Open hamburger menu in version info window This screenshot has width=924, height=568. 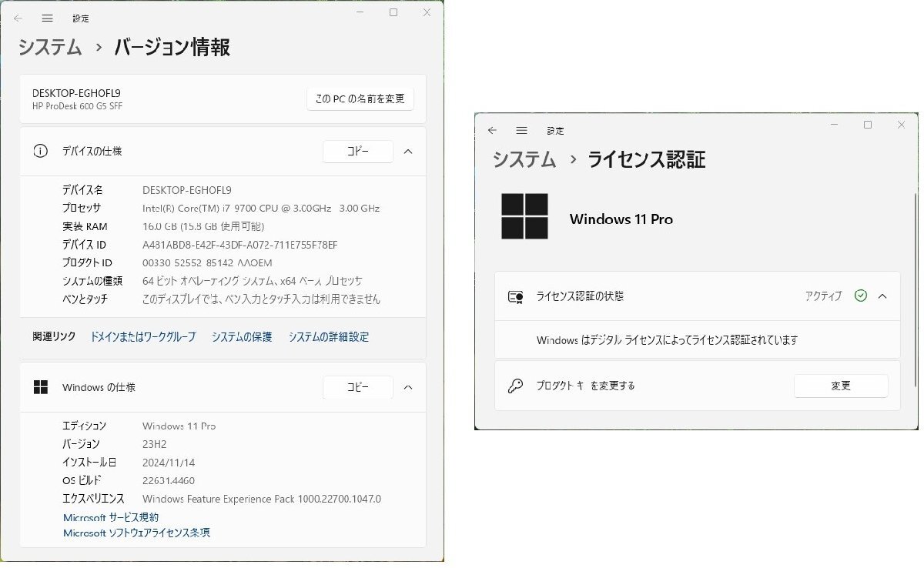tap(48, 18)
